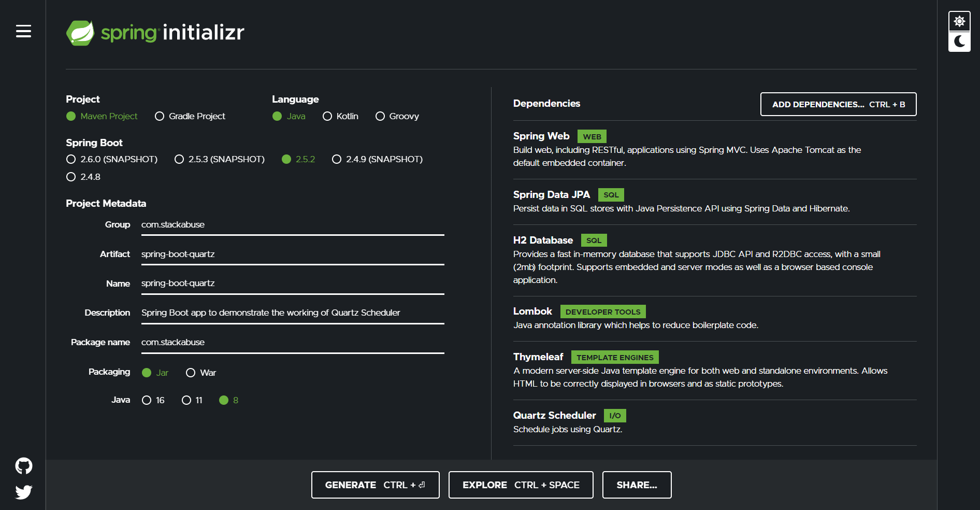The width and height of the screenshot is (980, 510).
Task: Click the Group input field
Action: (293, 225)
